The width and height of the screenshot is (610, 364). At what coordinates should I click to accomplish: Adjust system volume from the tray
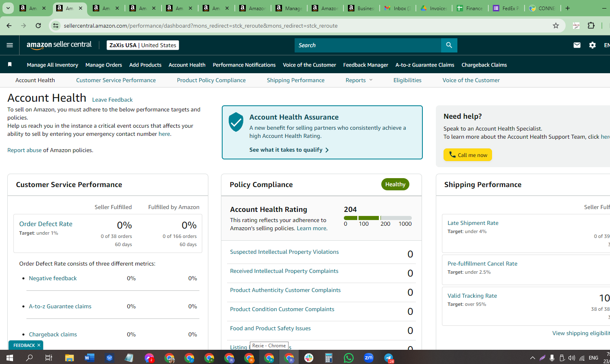point(572,358)
